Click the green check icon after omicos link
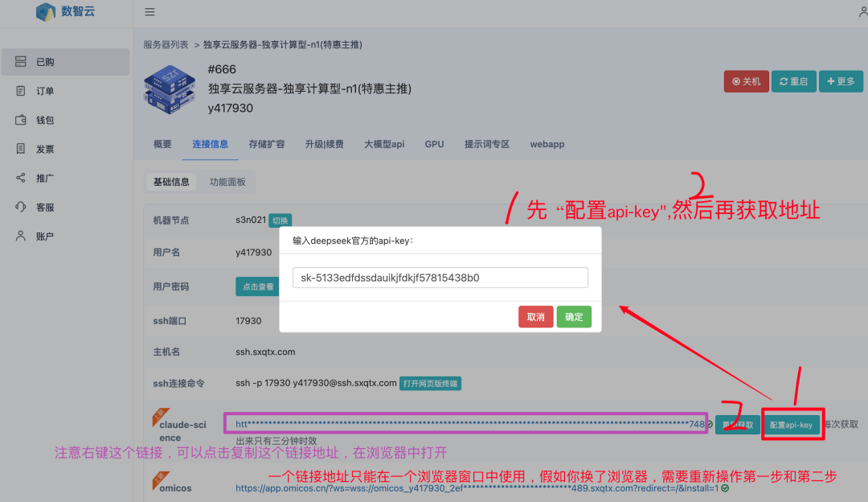The width and height of the screenshot is (868, 502). tap(725, 488)
